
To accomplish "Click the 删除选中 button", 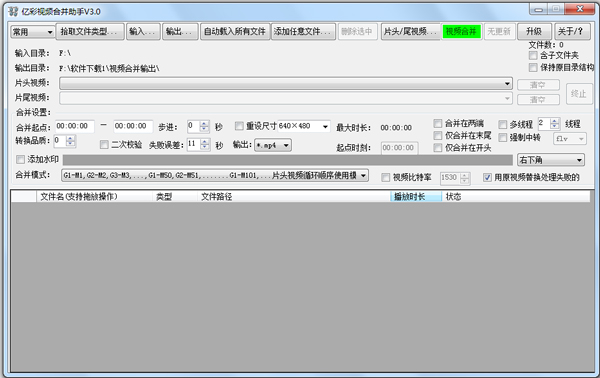I will pos(357,31).
